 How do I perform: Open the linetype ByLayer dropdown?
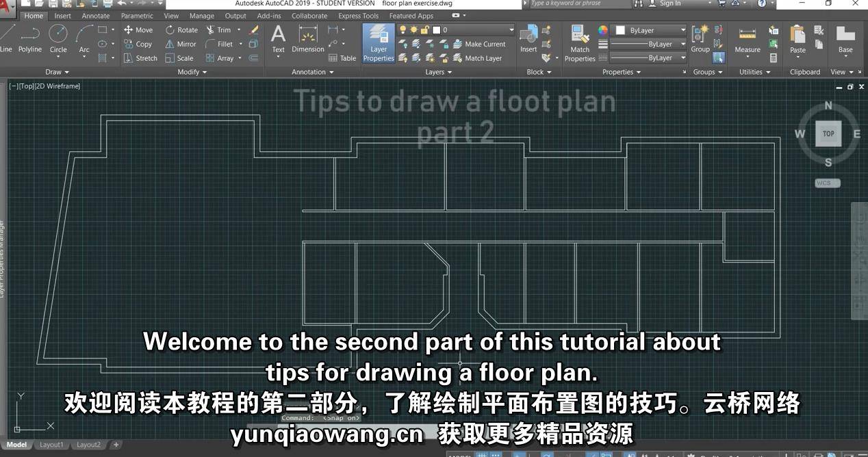[x=648, y=58]
